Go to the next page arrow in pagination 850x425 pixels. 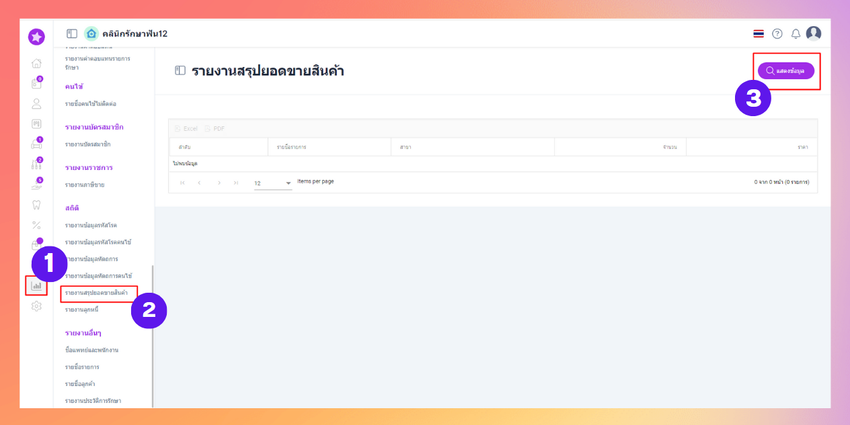218,183
